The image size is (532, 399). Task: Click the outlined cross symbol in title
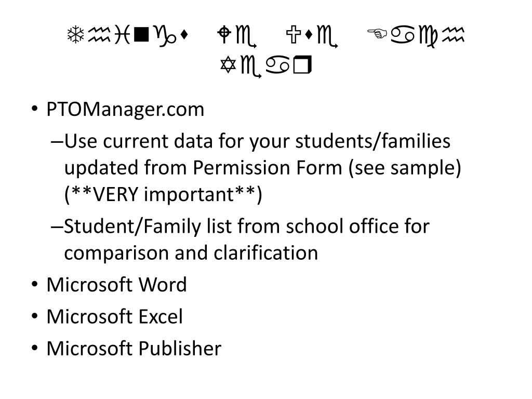pyautogui.click(x=294, y=35)
